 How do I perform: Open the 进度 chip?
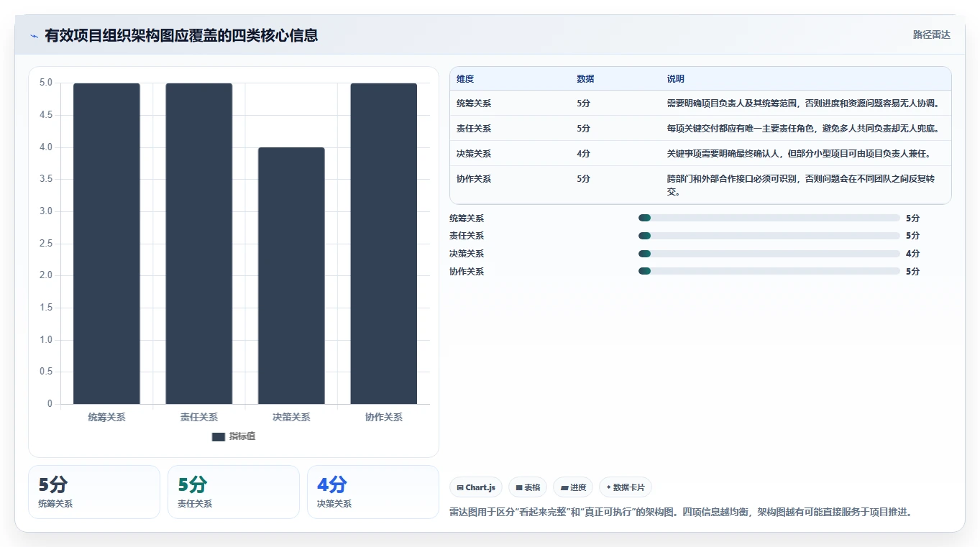[x=573, y=487]
